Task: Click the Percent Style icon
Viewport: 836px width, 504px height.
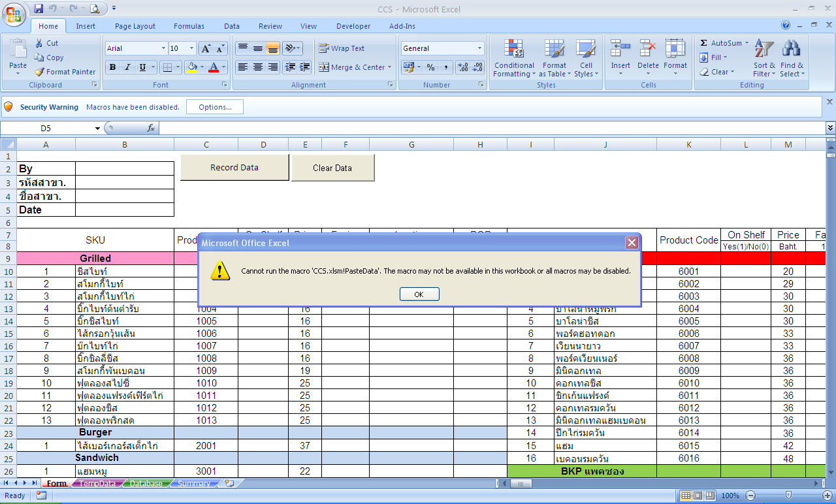Action: tap(430, 67)
